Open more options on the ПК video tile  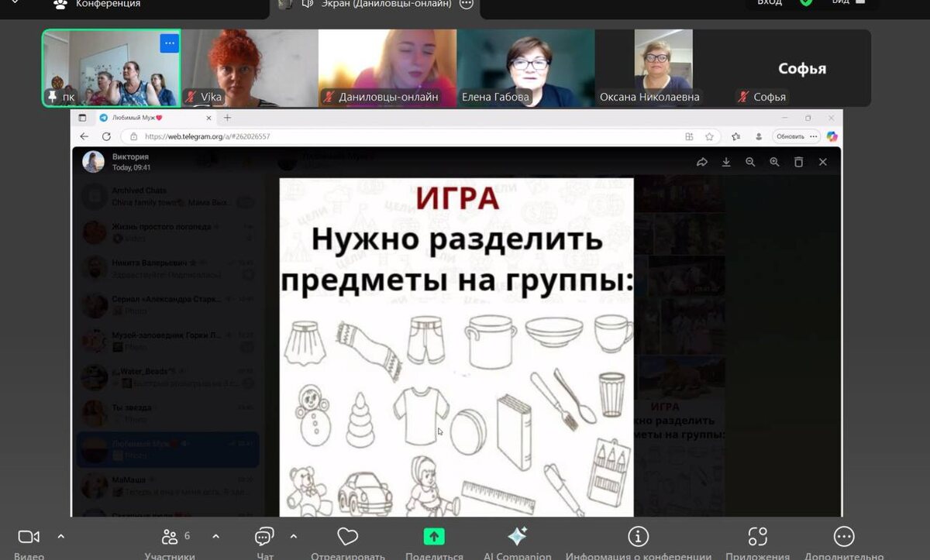169,43
